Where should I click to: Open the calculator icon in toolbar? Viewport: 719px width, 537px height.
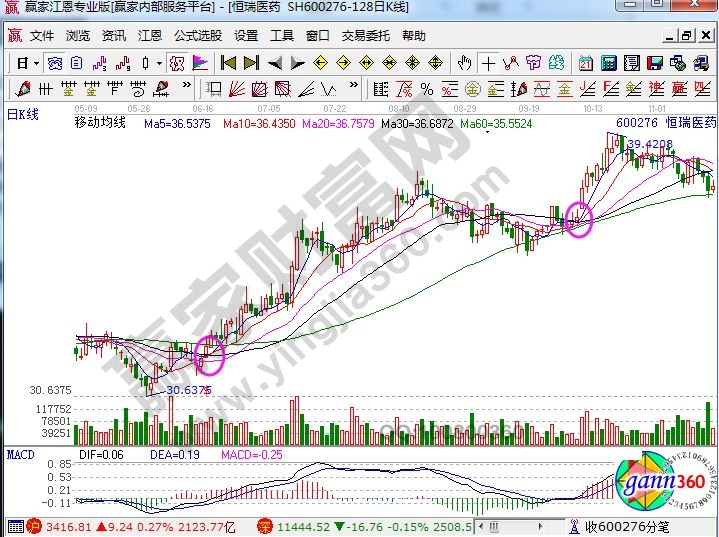tap(610, 63)
